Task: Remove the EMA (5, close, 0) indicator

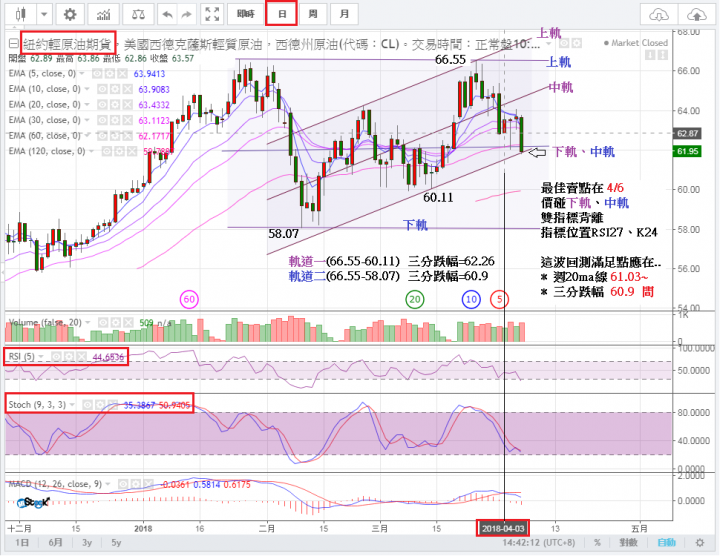Action: point(122,73)
